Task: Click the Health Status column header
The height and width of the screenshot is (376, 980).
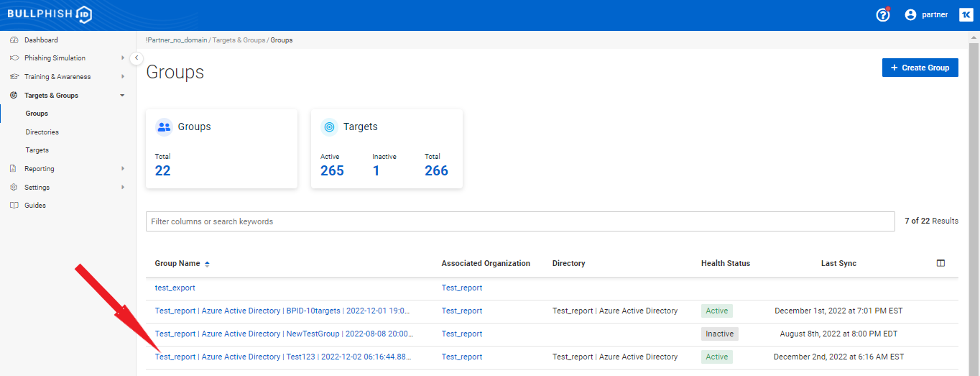Action: coord(726,263)
